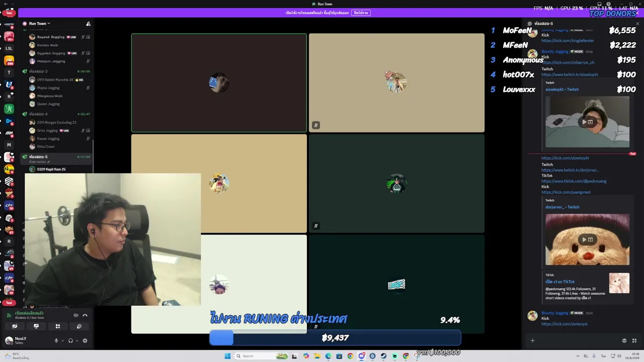This screenshot has width=644, height=362.
Task: Select user Queen Jogging in ห้องสอบ-3
Action: point(48,104)
